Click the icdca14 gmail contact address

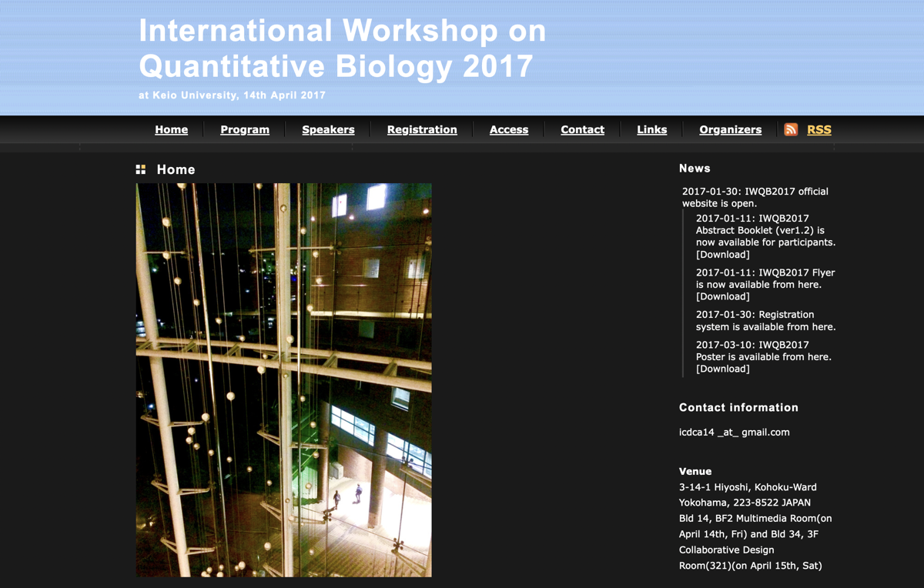[734, 432]
